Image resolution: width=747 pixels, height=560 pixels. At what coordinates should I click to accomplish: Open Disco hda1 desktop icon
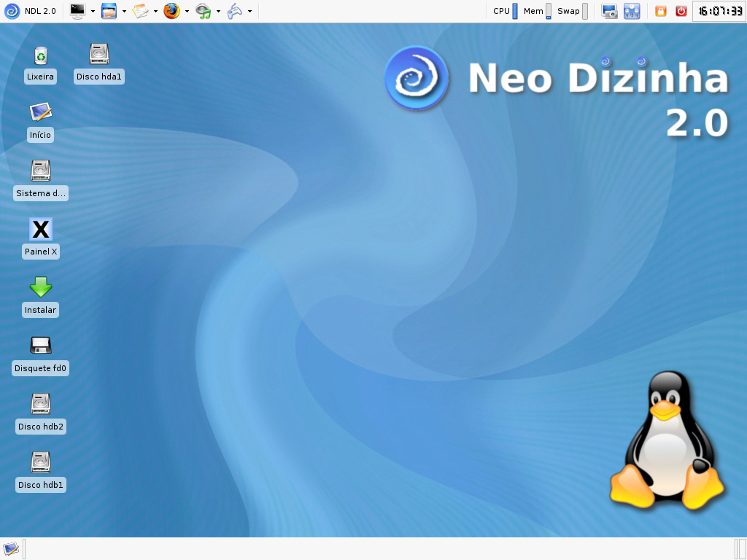pos(98,54)
